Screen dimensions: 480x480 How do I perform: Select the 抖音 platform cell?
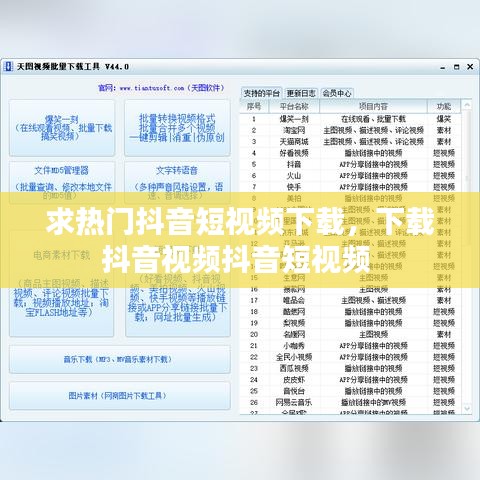294,164
